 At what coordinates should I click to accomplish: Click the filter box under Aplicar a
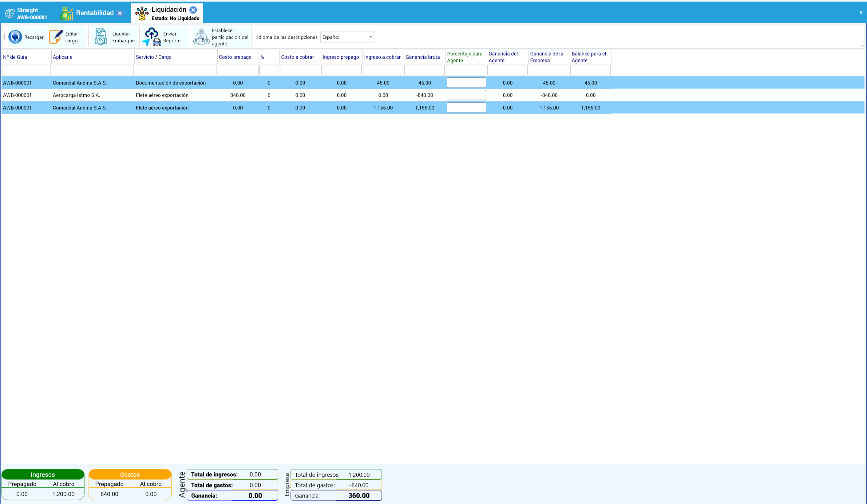93,70
